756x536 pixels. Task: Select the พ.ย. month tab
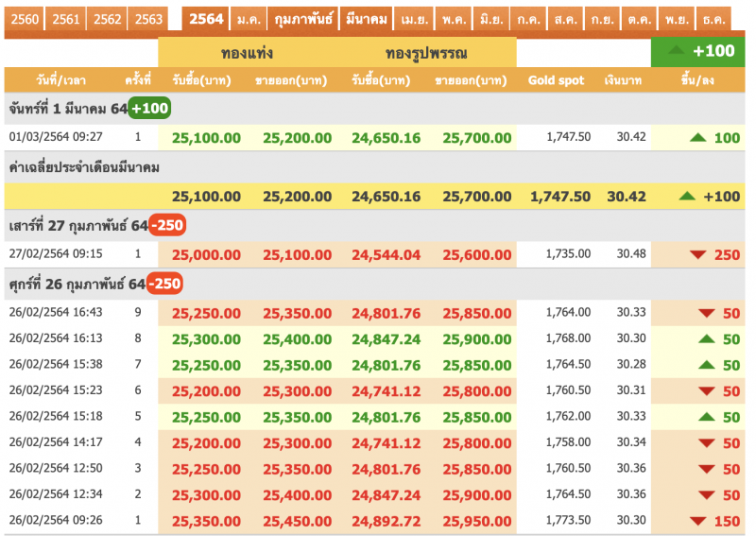(x=677, y=19)
